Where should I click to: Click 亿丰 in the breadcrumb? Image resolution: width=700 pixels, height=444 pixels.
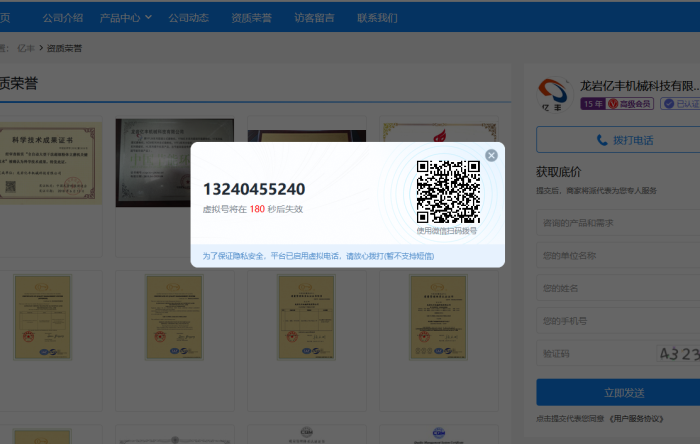tap(28, 48)
